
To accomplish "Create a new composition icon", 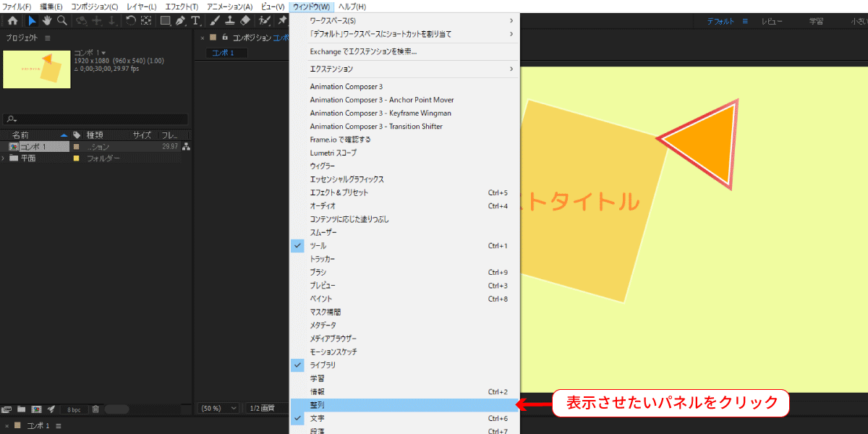I will 36,409.
